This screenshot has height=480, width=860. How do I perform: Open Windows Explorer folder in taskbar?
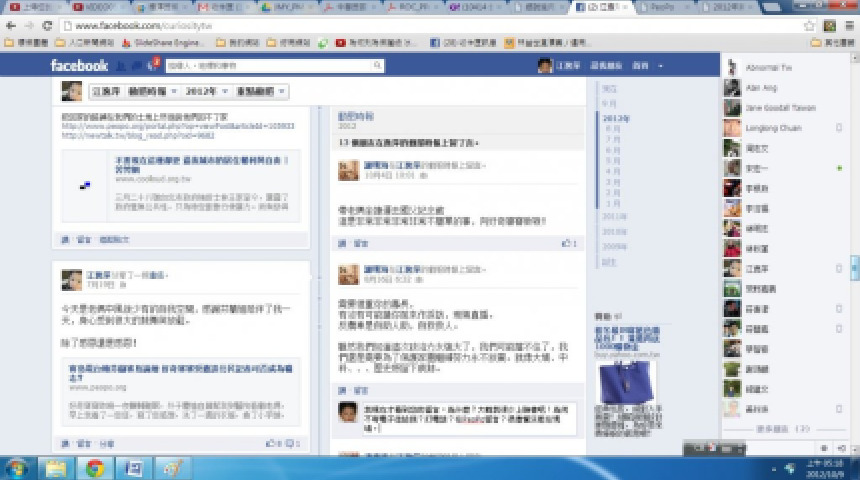click(55, 467)
